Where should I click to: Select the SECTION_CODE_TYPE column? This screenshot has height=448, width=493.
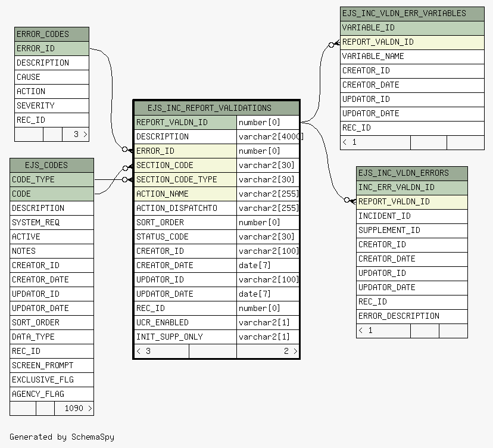185,180
